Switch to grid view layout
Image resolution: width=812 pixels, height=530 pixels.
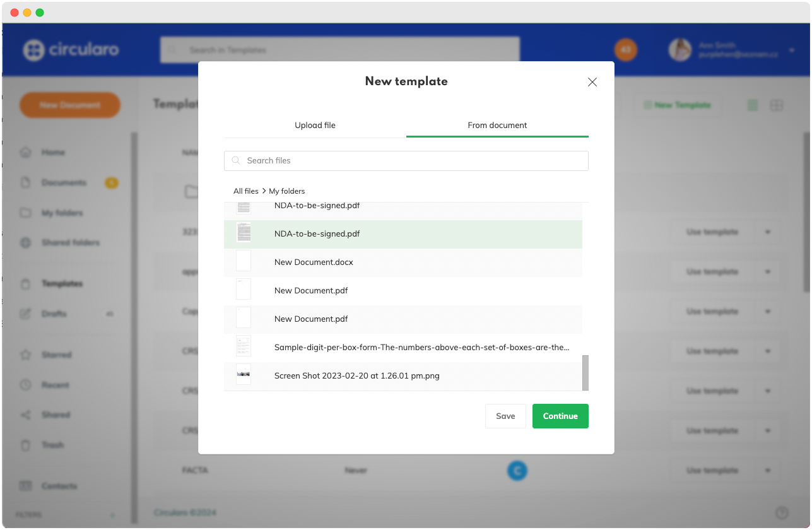pyautogui.click(x=777, y=105)
